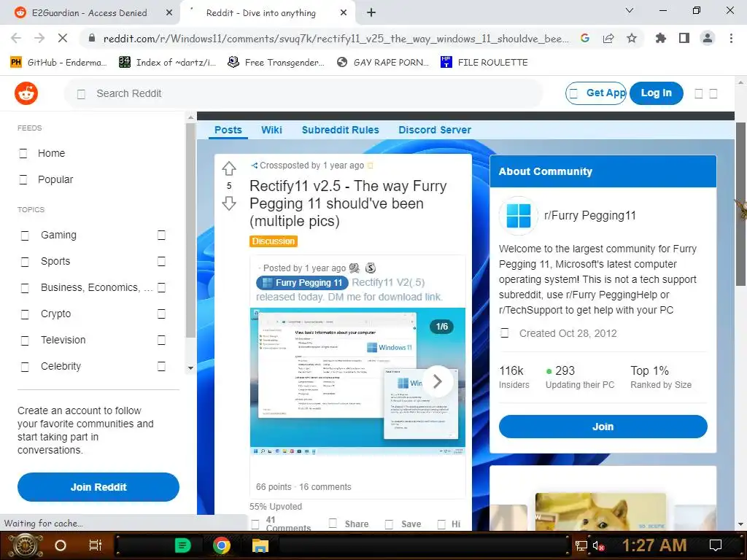Open the steampunk Start button
747x560 pixels.
[x=24, y=545]
